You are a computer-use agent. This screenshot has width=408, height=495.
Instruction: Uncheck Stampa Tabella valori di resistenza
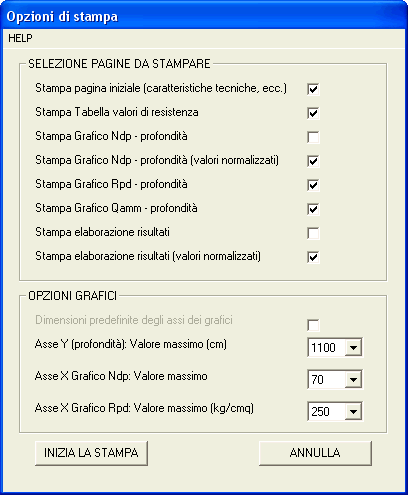313,113
